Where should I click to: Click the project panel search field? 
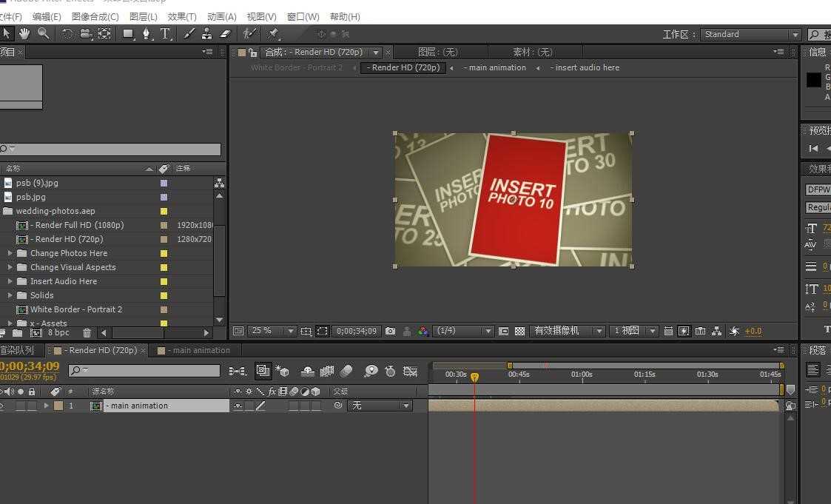110,149
